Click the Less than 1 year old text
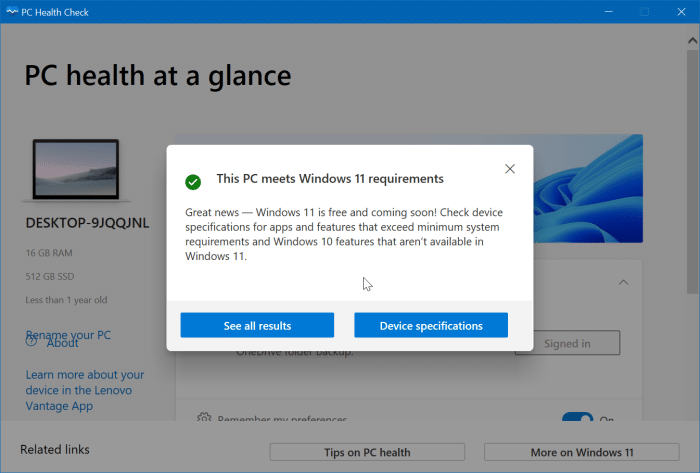The height and width of the screenshot is (473, 700). point(66,300)
